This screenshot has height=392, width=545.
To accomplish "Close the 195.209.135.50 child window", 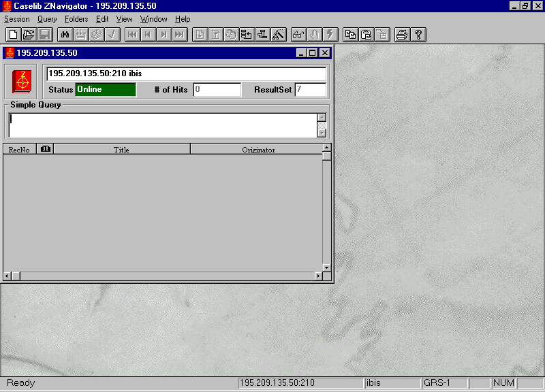I will click(x=325, y=53).
